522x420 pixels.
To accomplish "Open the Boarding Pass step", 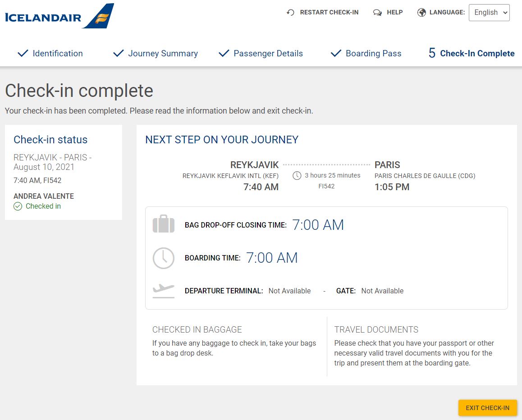I will [x=366, y=53].
